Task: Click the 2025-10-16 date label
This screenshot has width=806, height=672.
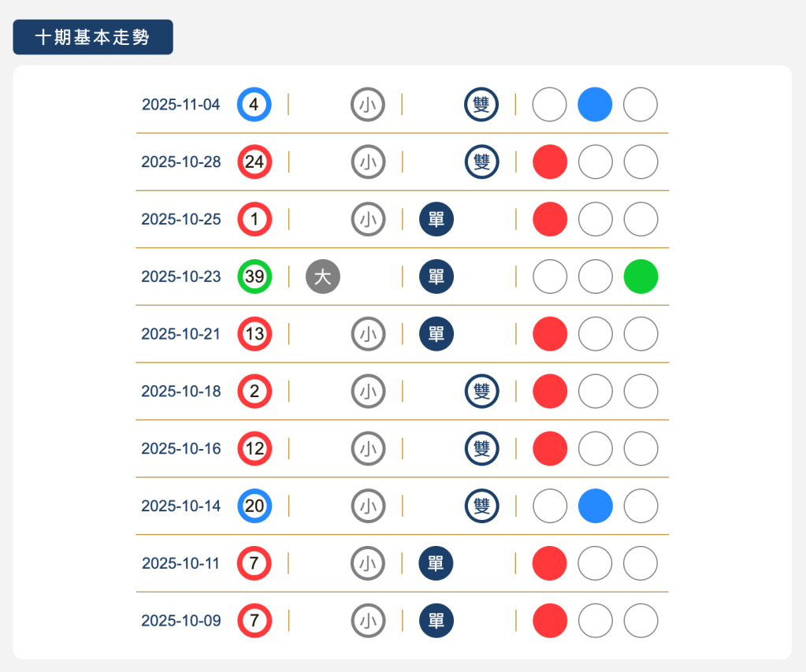Action: [x=181, y=448]
